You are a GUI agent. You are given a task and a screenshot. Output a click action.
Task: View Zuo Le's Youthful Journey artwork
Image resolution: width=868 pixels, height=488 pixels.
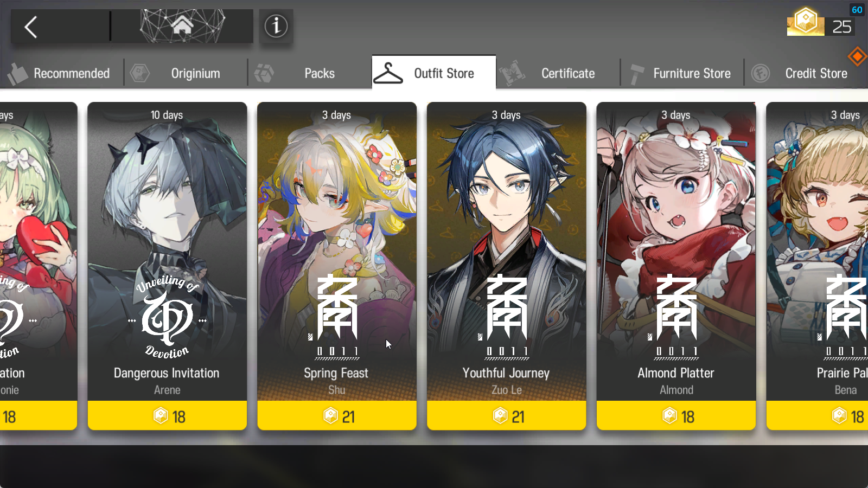[x=507, y=252]
